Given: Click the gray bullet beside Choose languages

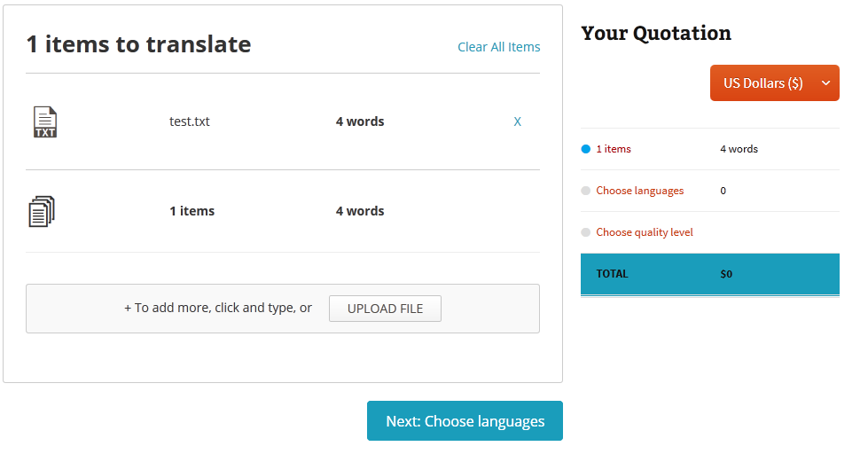Looking at the screenshot, I should 585,191.
